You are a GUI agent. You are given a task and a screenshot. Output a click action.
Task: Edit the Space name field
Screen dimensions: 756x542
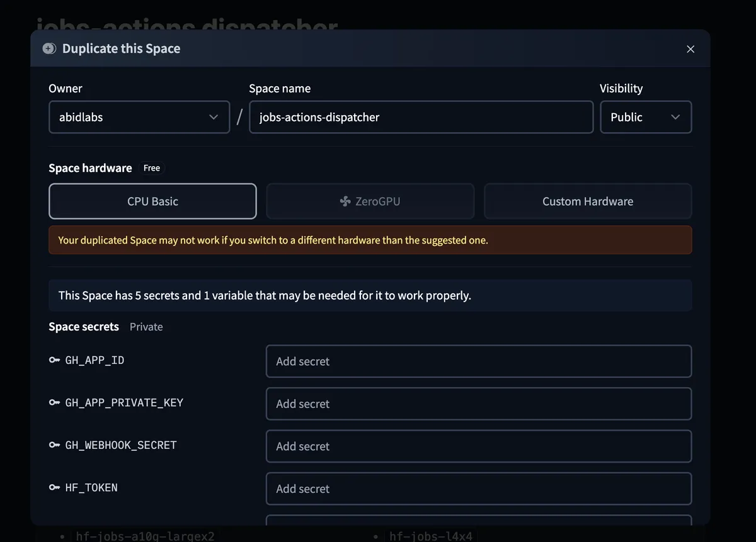click(x=421, y=117)
